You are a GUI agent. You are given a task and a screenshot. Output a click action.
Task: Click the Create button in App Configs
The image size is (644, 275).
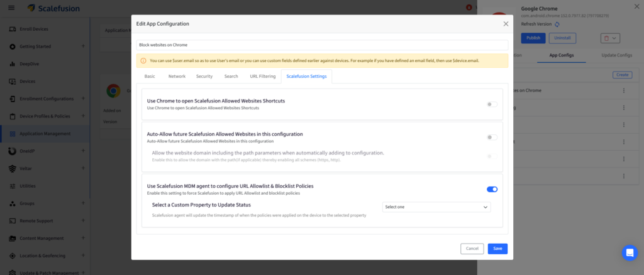[x=622, y=75]
